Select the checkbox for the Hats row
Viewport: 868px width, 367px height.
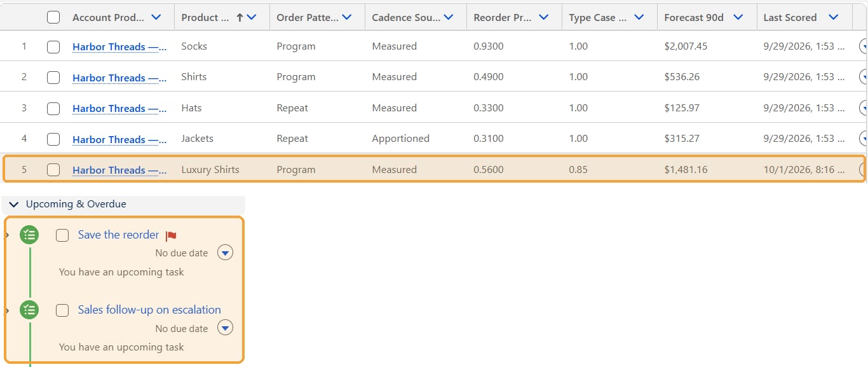click(x=53, y=109)
